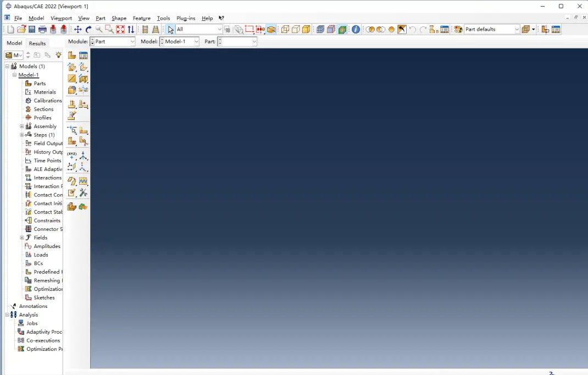Select the Rotate View tool
Screen dimensions: 588x375
coord(88,30)
